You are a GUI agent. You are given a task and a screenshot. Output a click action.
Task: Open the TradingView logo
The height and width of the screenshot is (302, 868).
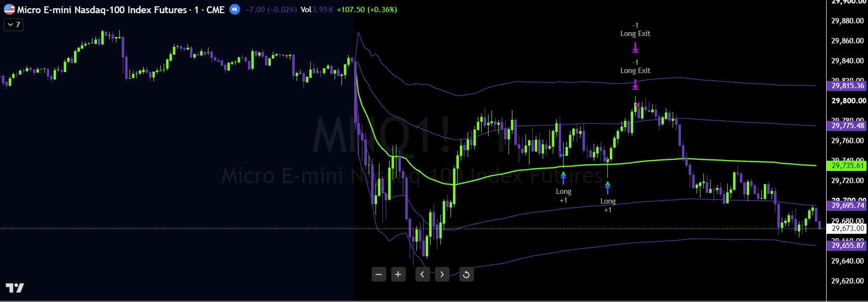pyautogui.click(x=15, y=288)
